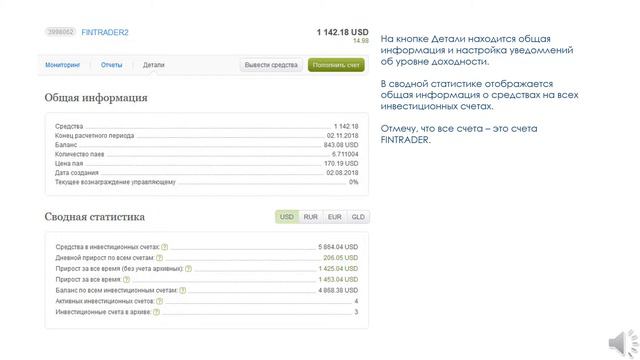Open help icon next to Баланс по всем инвестиционным счетам
Screen dimensions: 640x360
(182, 290)
